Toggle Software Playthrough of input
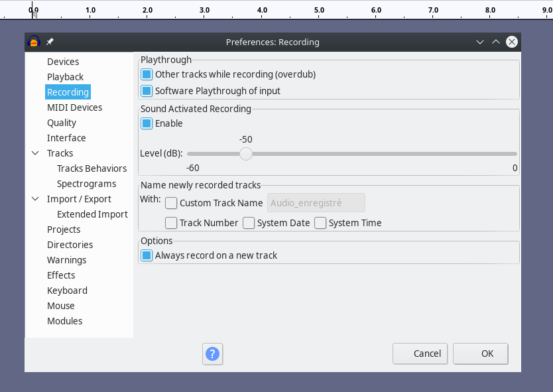The width and height of the screenshot is (553, 392). click(146, 90)
